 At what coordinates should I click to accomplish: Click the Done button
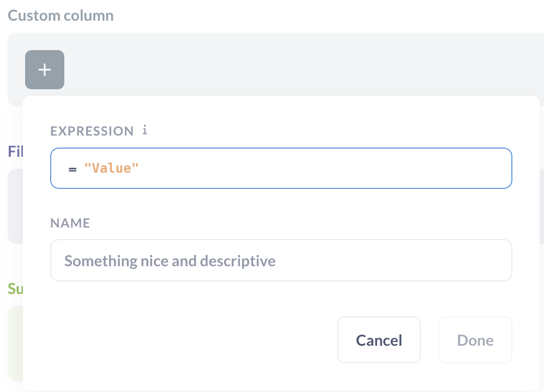click(x=475, y=340)
